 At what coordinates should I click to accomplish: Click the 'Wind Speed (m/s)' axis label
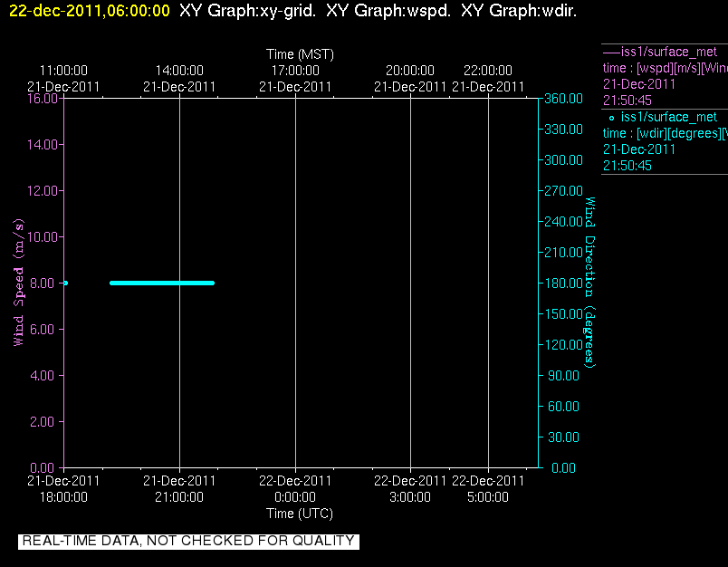18,283
